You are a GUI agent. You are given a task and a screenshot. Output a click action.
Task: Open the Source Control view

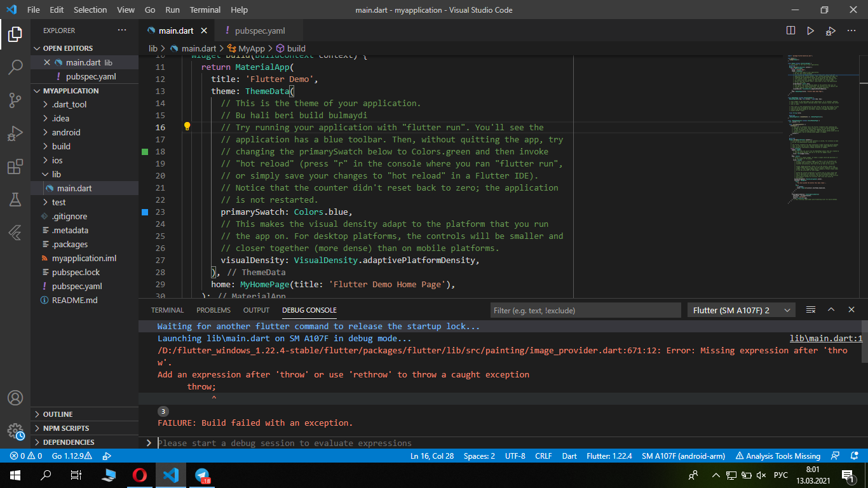tap(15, 100)
